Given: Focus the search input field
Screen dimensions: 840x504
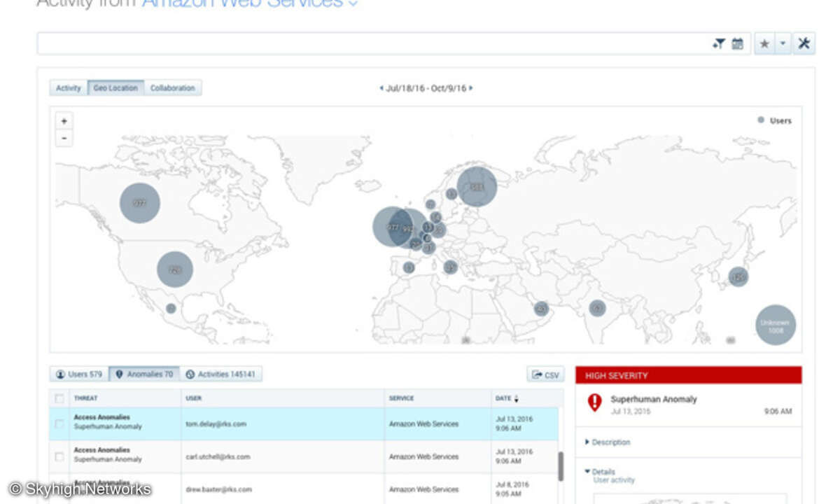Looking at the screenshot, I should tap(374, 43).
